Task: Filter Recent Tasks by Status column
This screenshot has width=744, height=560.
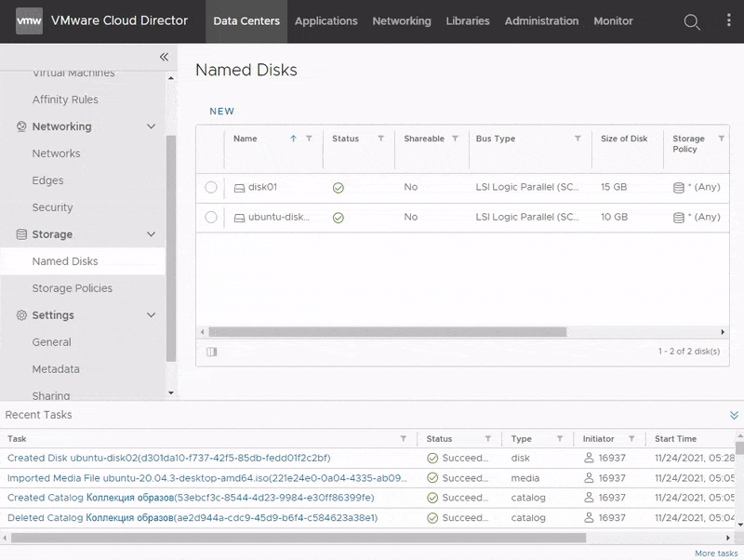Action: [x=487, y=439]
